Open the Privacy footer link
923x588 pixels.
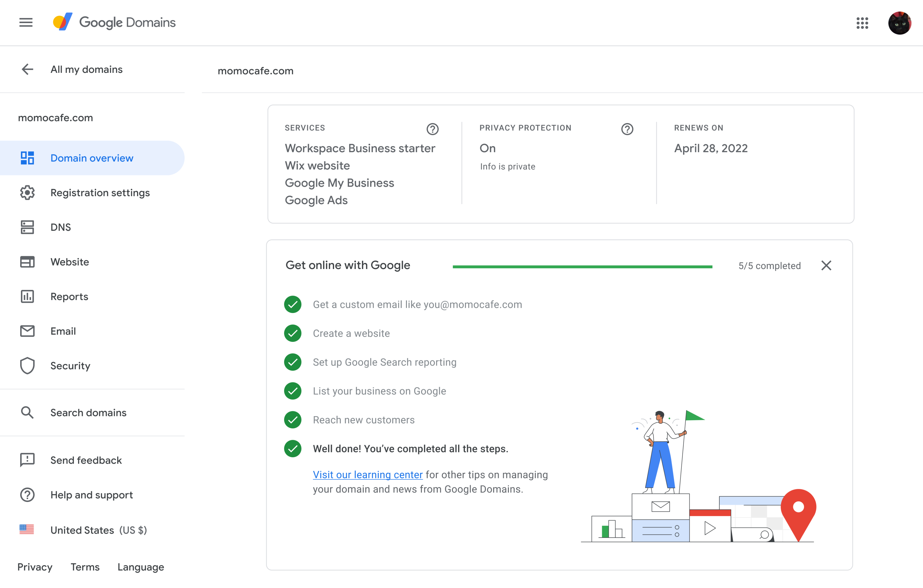tap(35, 567)
